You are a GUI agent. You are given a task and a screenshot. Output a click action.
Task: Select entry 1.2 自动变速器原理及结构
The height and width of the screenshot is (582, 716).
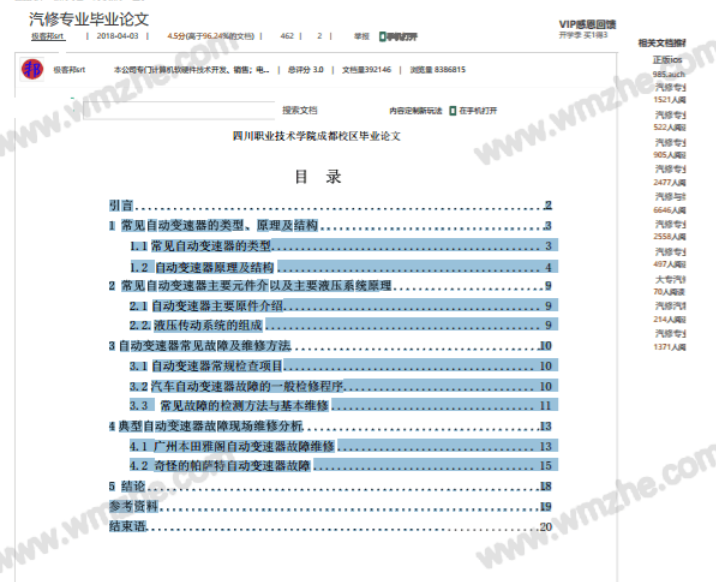pos(343,267)
